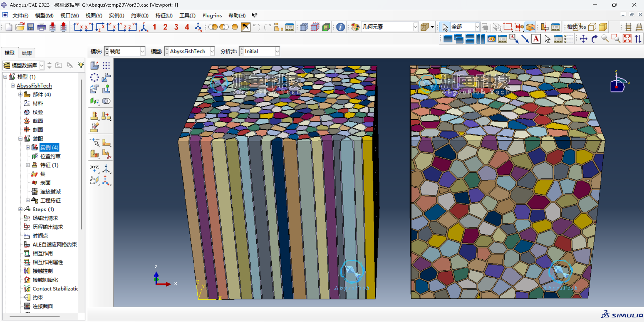Switch to the 结果 tab
644x322 pixels.
(27, 53)
